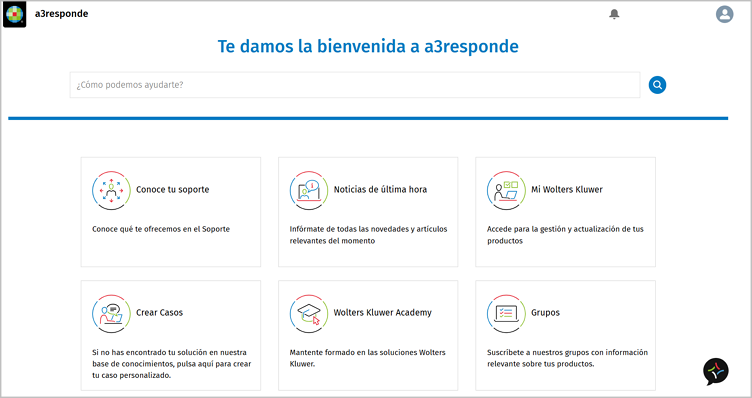Click the Grupos checklist icon
Image resolution: width=752 pixels, height=398 pixels.
point(506,314)
